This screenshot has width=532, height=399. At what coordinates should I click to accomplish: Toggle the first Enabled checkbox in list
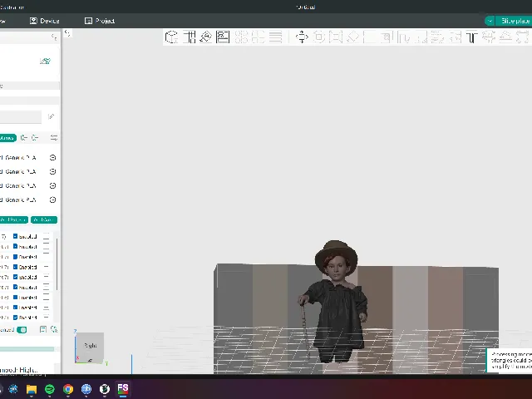(15, 236)
